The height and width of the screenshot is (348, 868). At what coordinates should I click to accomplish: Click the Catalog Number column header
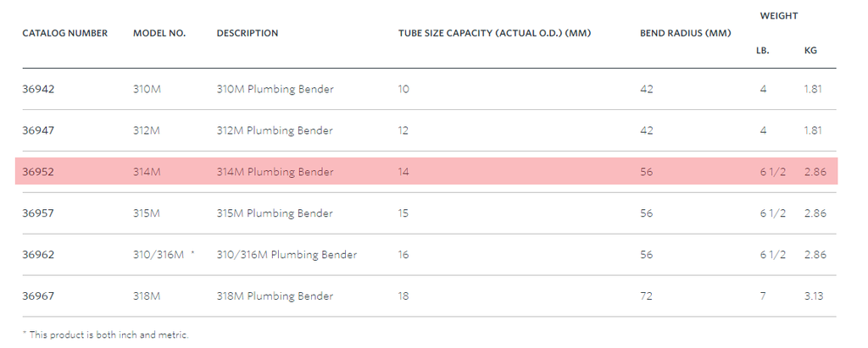tap(64, 34)
